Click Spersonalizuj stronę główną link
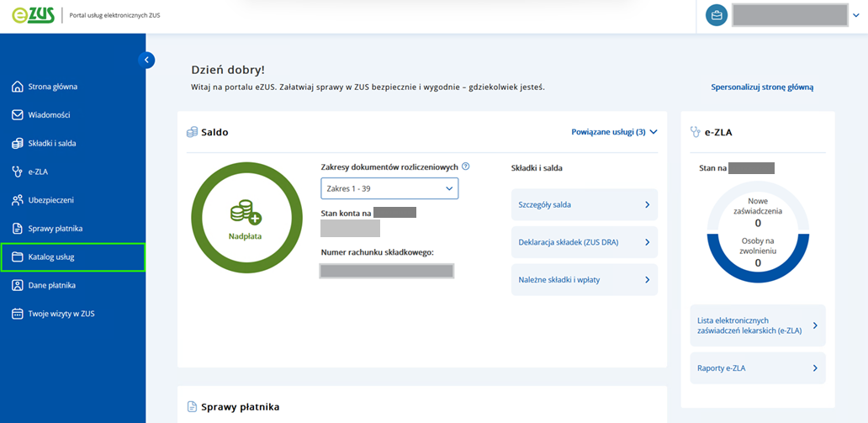 tap(762, 87)
